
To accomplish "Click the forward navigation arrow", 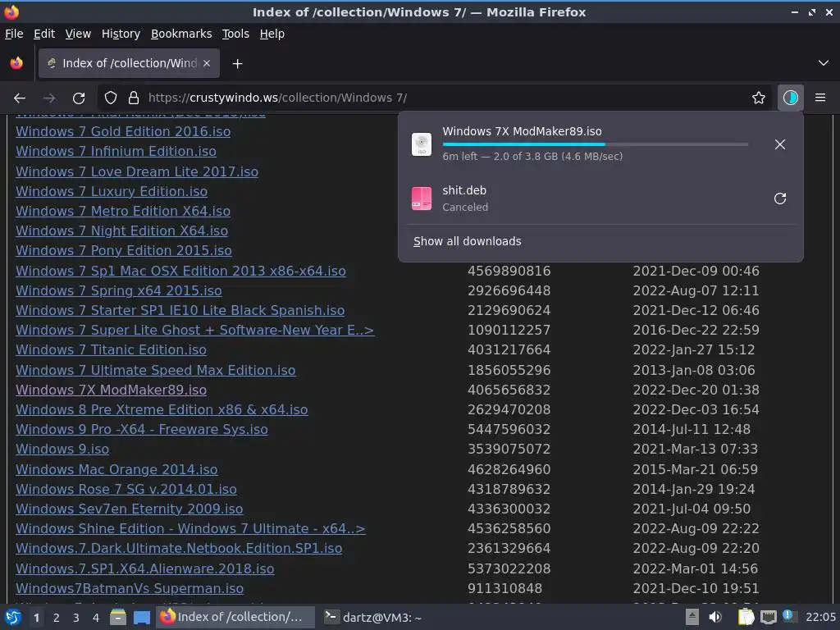I will (48, 98).
